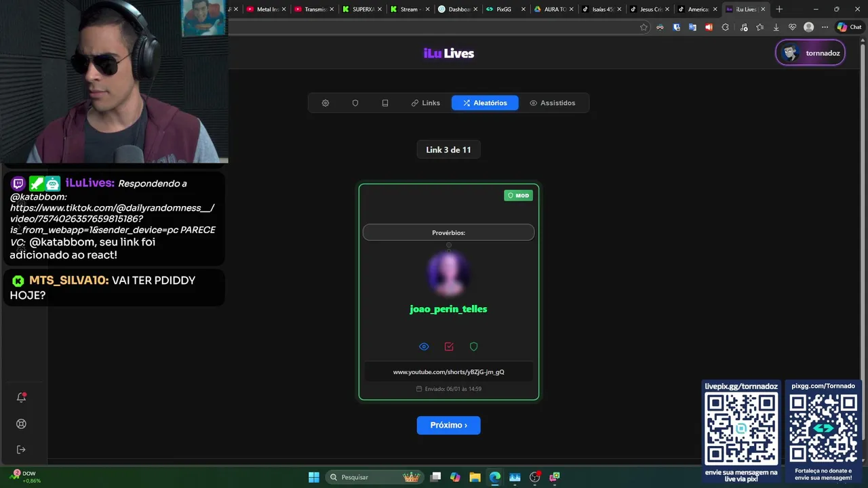
Task: Click the logout icon in left sidebar
Action: click(21, 449)
